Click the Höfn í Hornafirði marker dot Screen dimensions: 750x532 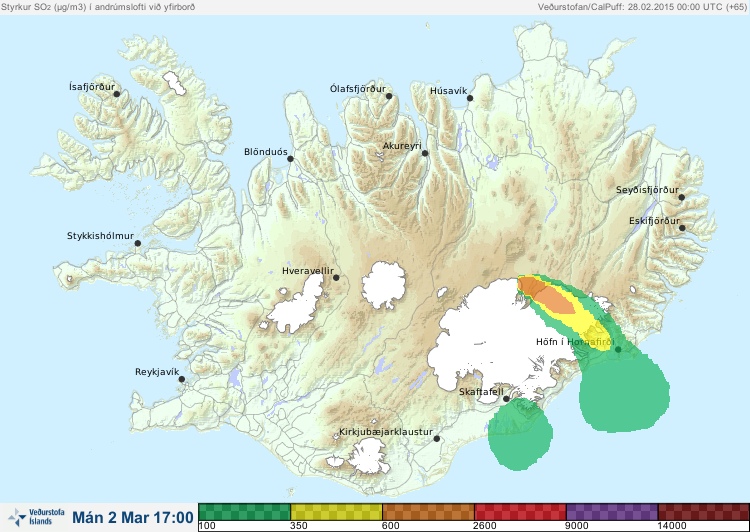coord(618,350)
